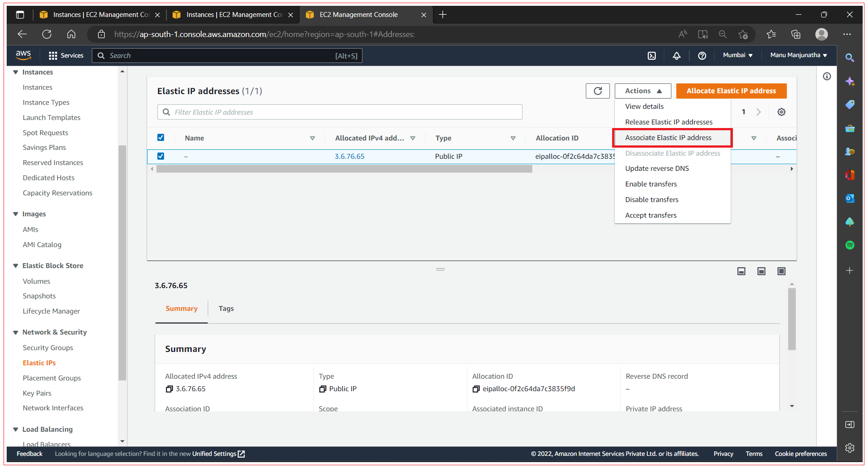868x467 pixels.
Task: Toggle the select-all checkbox in table header
Action: [161, 137]
